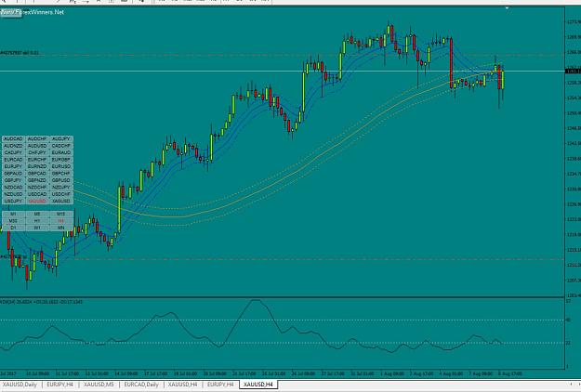581x392 pixels.
Task: Select the EURGBP symbol button
Action: pyautogui.click(x=61, y=160)
